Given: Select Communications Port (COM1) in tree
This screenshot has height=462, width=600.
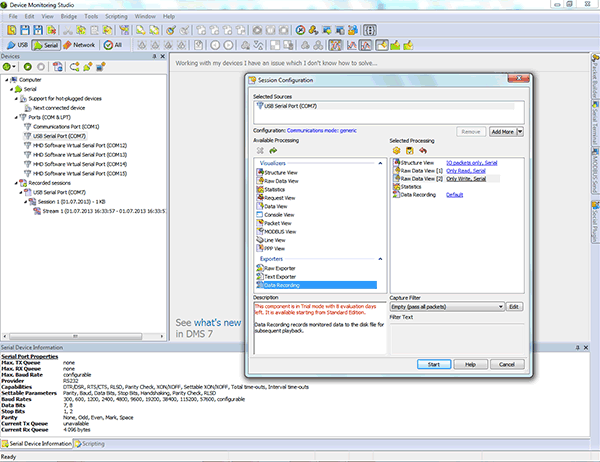Looking at the screenshot, I should point(62,127).
